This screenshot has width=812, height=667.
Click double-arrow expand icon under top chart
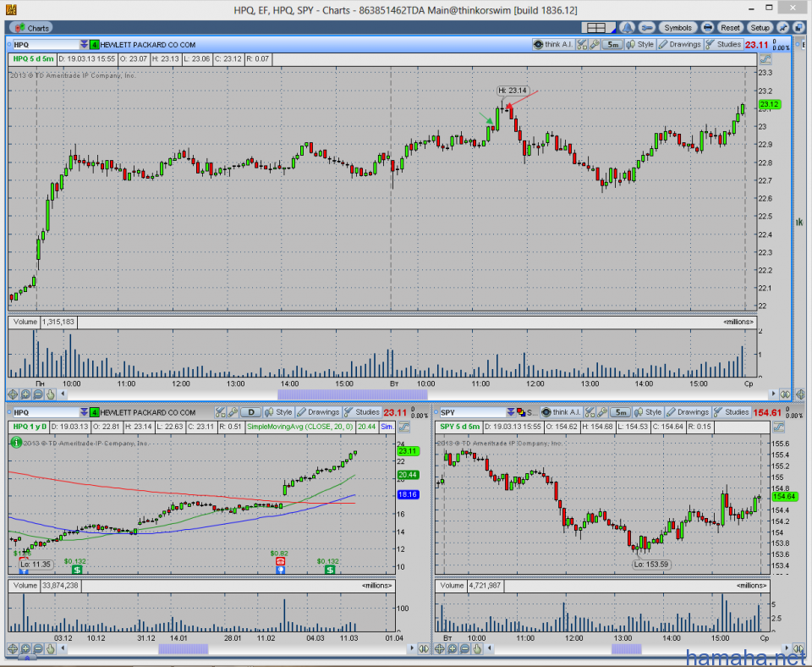point(785,394)
